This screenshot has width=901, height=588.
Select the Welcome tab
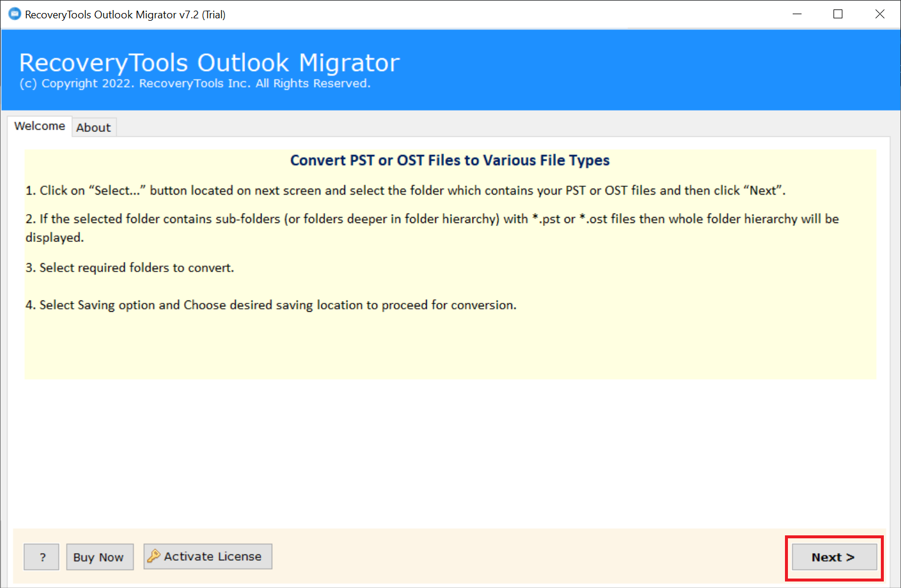pyautogui.click(x=40, y=126)
